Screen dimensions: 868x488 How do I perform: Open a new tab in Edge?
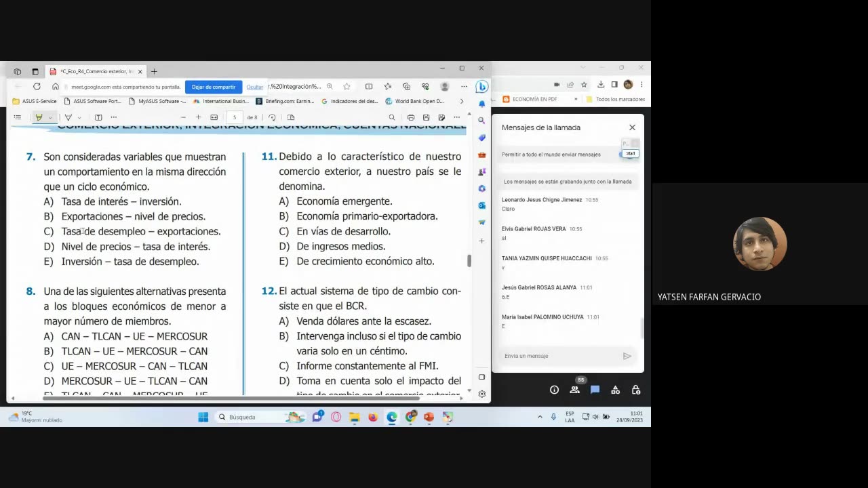[x=154, y=71]
